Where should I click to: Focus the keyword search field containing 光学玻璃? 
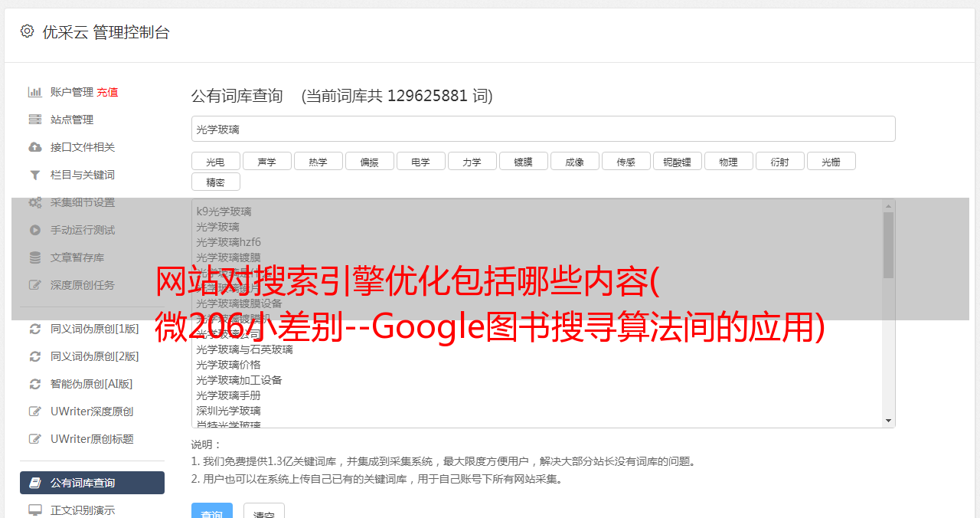[543, 129]
